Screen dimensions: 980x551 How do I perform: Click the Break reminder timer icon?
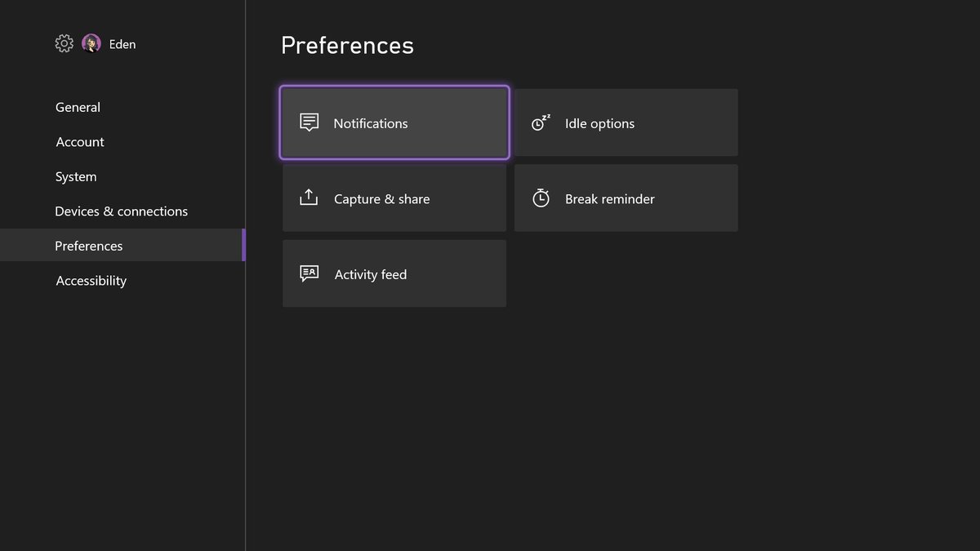tap(541, 198)
